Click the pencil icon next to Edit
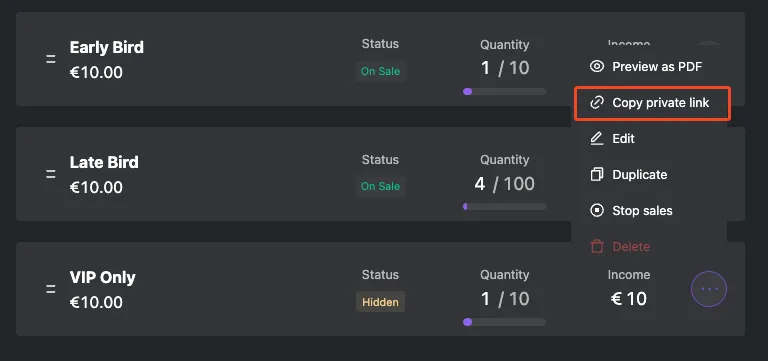The image size is (768, 361). click(x=597, y=139)
